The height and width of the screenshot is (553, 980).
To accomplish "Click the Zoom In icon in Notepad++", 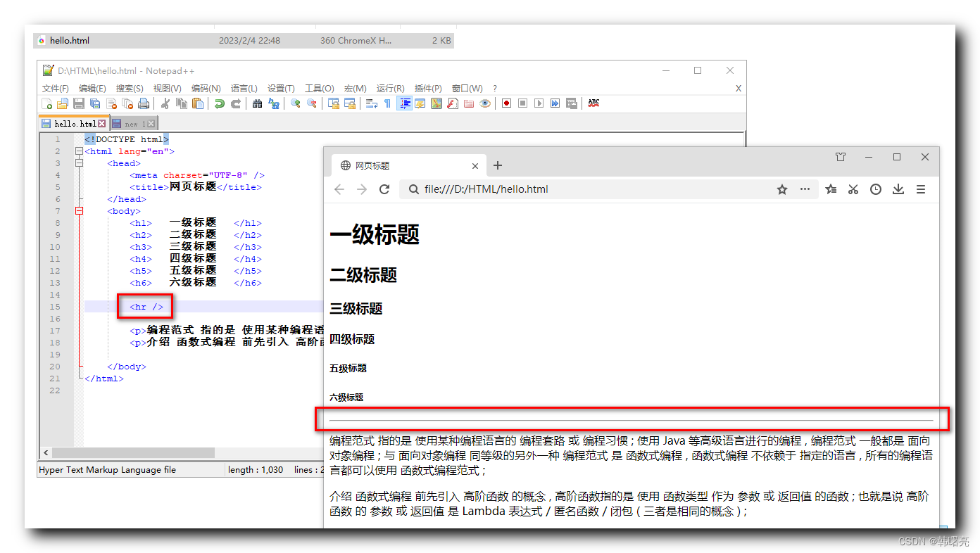I will coord(295,103).
